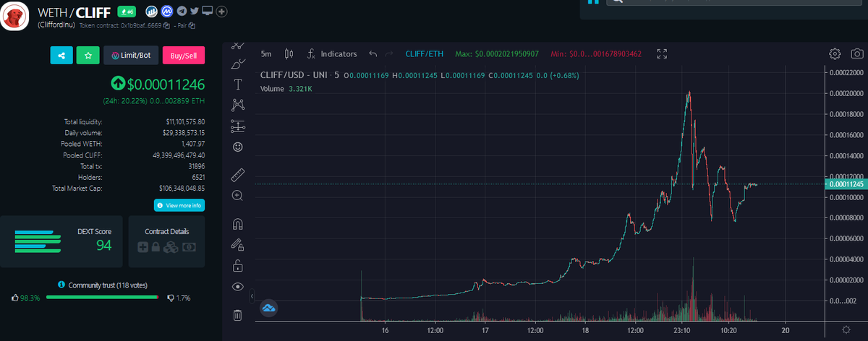The height and width of the screenshot is (341, 868).
Task: Add pair to favorites with star button
Action: pyautogui.click(x=88, y=55)
